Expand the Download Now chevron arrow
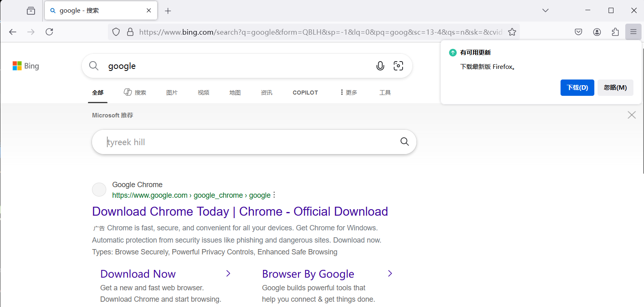Image resolution: width=644 pixels, height=307 pixels. [x=228, y=274]
